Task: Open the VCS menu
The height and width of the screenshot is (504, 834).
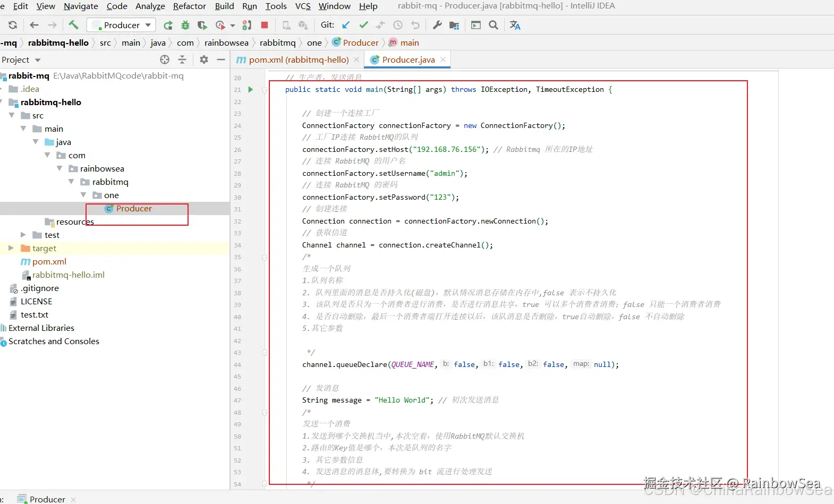Action: (x=303, y=6)
